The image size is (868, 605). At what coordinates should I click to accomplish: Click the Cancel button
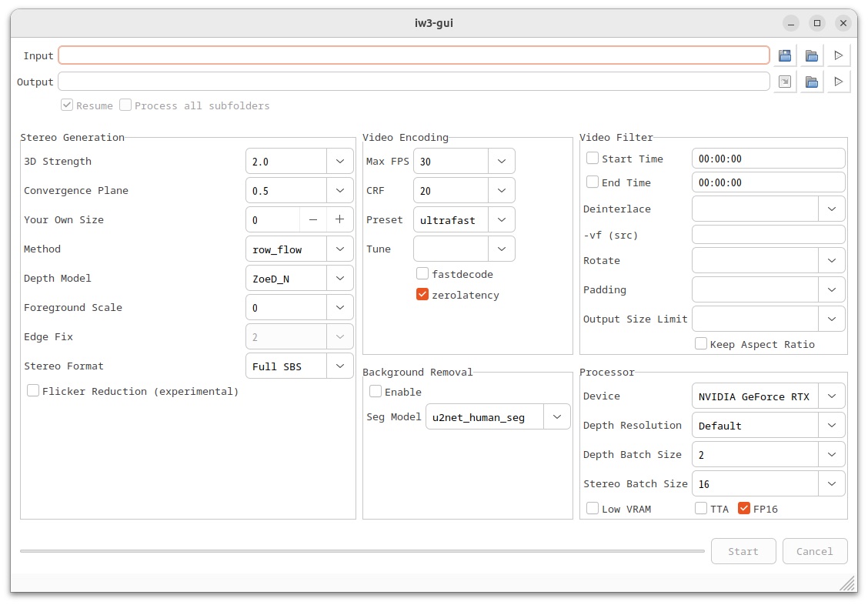coord(815,551)
